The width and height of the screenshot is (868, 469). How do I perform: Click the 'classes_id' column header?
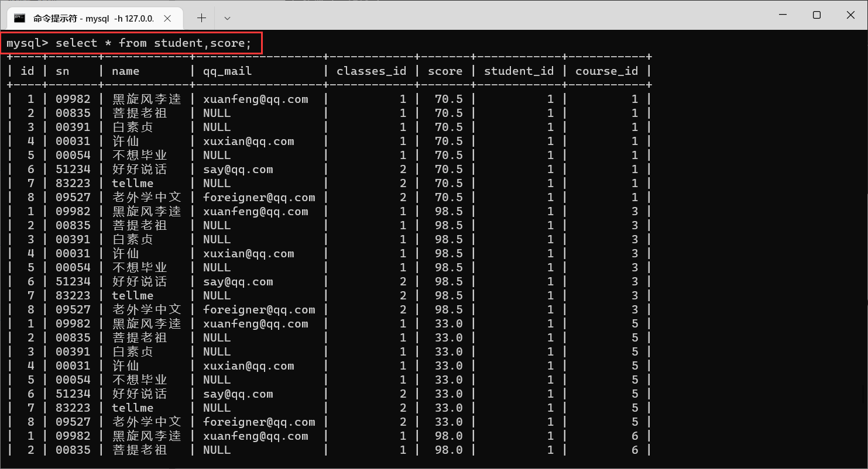[x=372, y=71]
